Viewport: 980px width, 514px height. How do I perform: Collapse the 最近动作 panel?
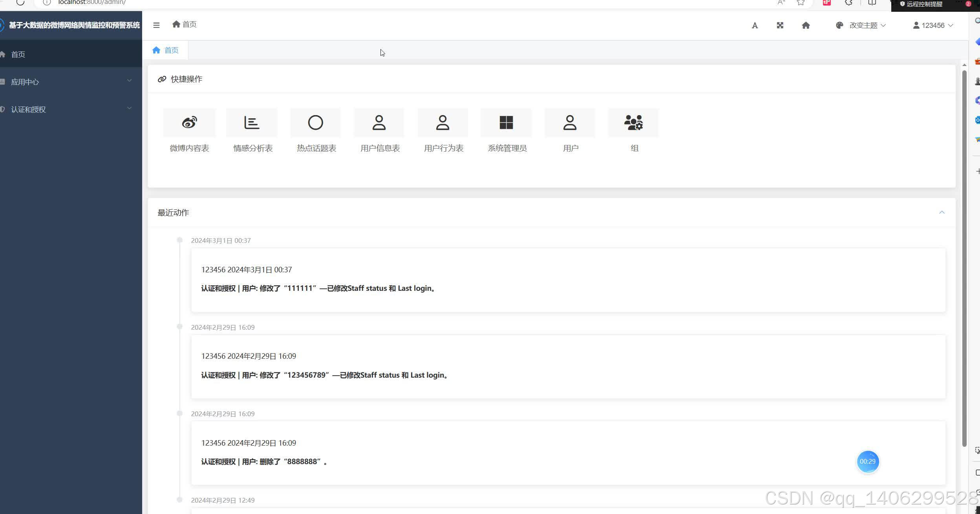942,213
